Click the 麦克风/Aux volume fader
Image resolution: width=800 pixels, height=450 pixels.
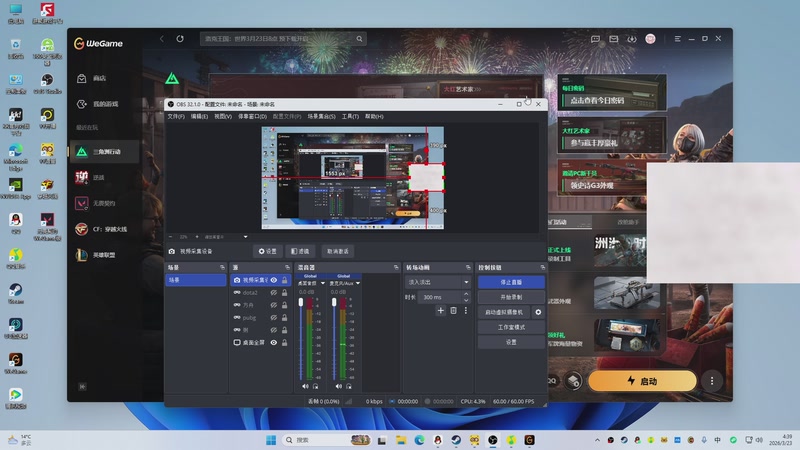tap(334, 303)
